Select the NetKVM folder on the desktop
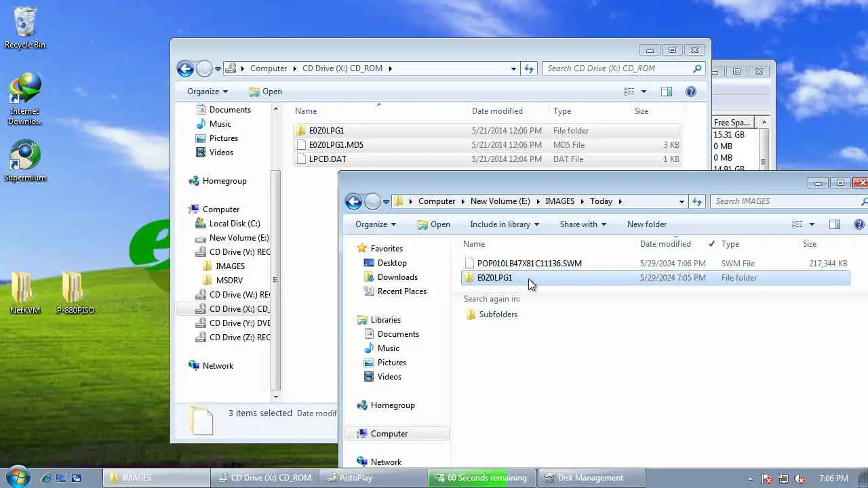Image resolution: width=868 pixels, height=488 pixels. click(x=25, y=293)
